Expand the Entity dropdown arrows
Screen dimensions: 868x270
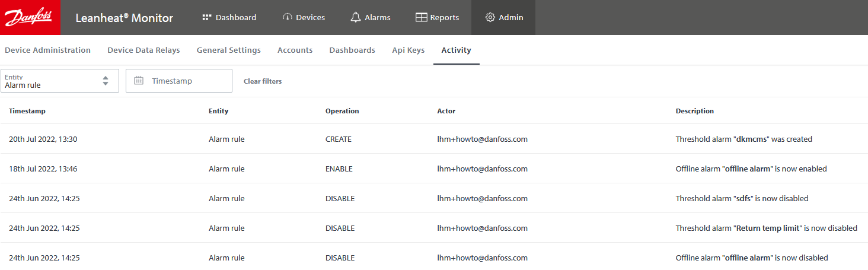click(x=106, y=81)
